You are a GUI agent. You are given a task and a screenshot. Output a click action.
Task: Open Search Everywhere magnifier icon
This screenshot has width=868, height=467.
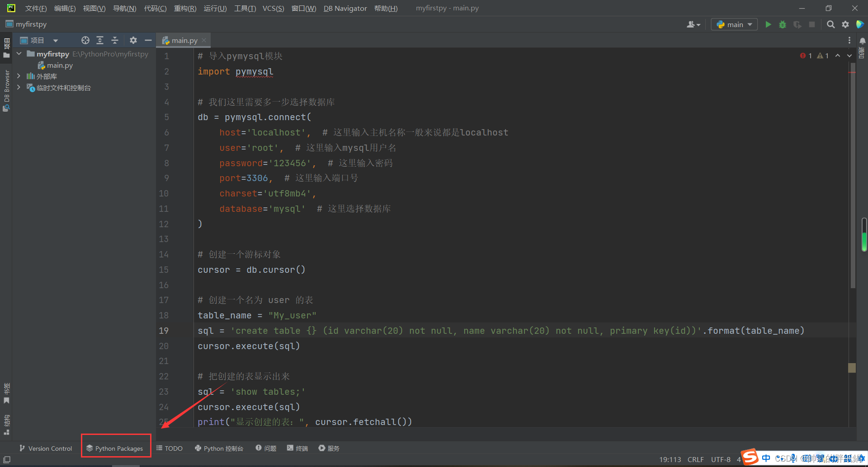pyautogui.click(x=831, y=24)
